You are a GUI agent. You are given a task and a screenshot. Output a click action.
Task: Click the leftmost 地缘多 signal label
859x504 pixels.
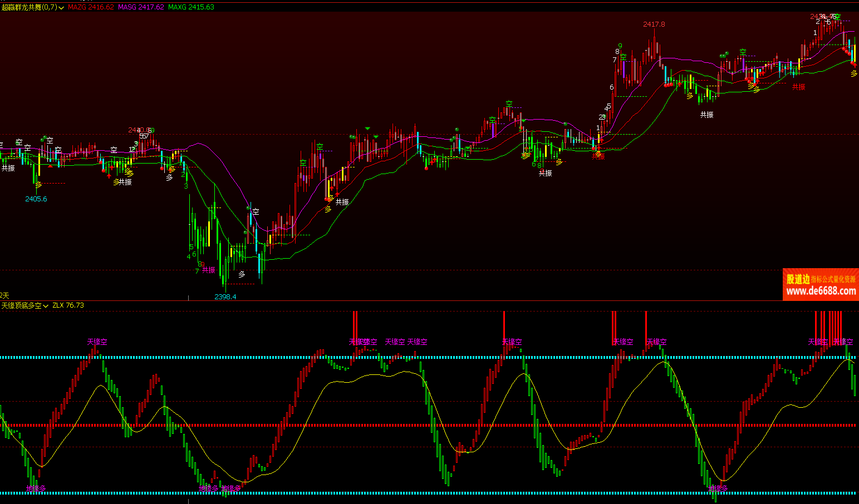coord(36,489)
